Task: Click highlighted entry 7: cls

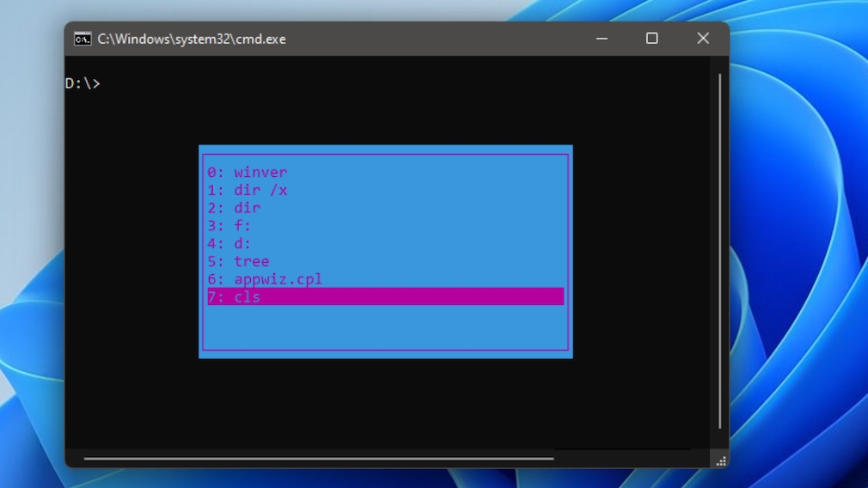Action: [x=385, y=296]
